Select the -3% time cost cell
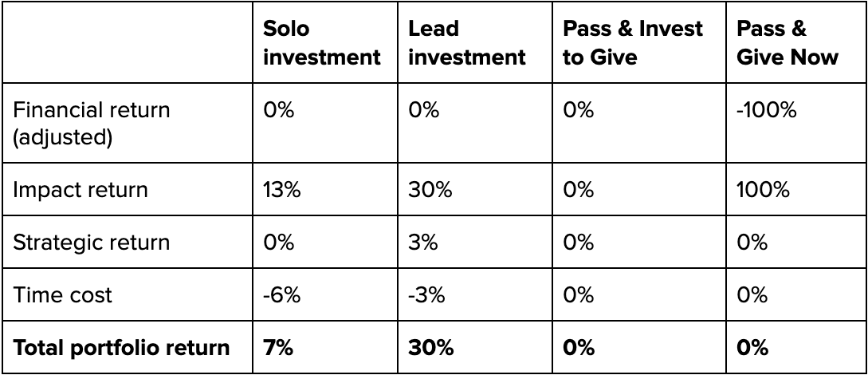 [x=426, y=294]
